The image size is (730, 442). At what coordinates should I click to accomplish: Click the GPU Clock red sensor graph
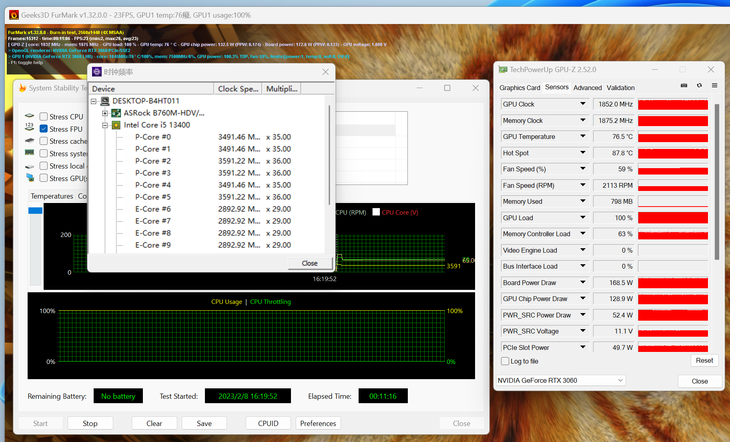tap(673, 104)
